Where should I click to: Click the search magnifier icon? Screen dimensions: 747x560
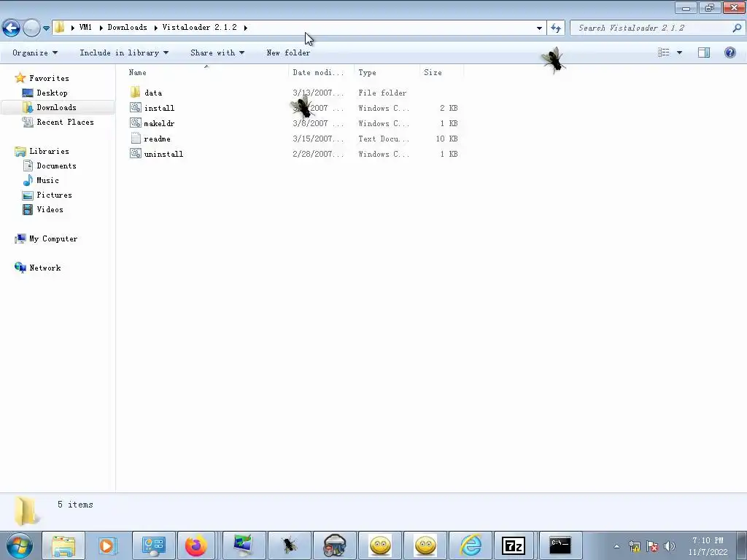coord(737,28)
